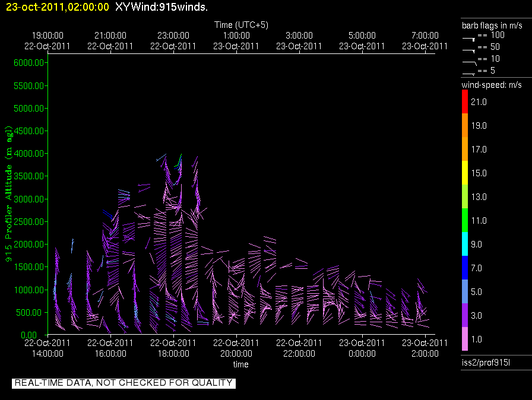Choose the cyan 9.0 wind-speed color
The image size is (532, 400).
(465, 245)
